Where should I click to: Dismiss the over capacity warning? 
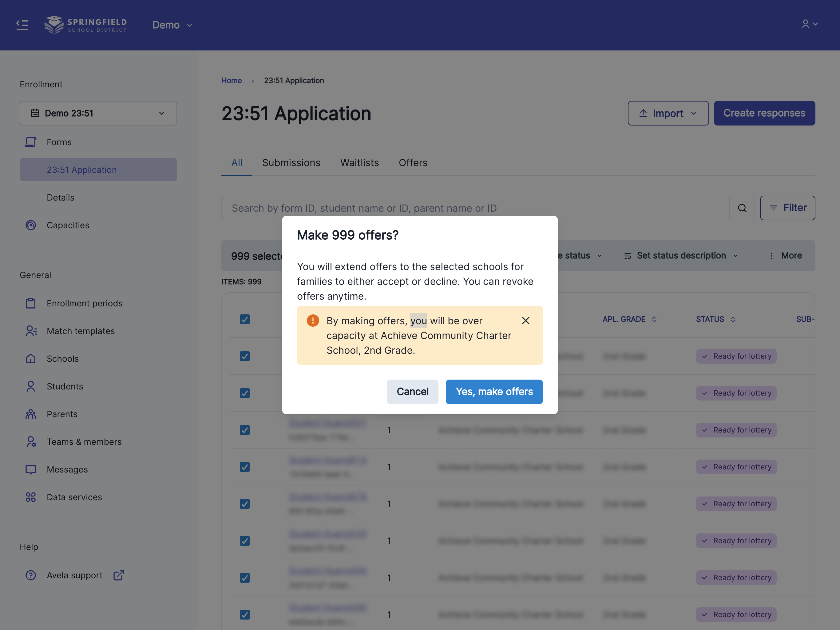click(x=525, y=321)
